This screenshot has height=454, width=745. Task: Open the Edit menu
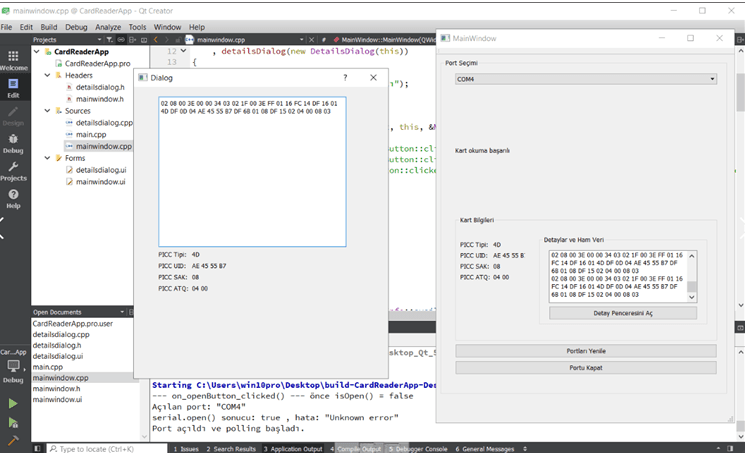coord(26,27)
